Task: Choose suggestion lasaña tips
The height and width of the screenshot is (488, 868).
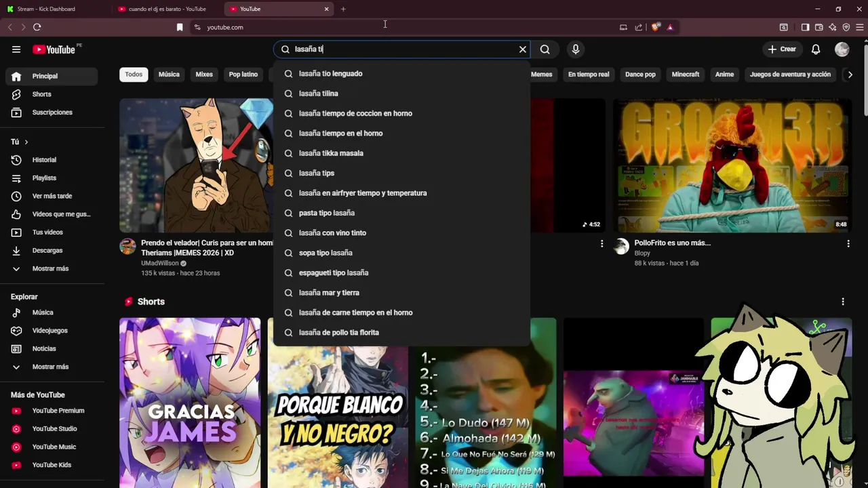Action: click(401, 173)
